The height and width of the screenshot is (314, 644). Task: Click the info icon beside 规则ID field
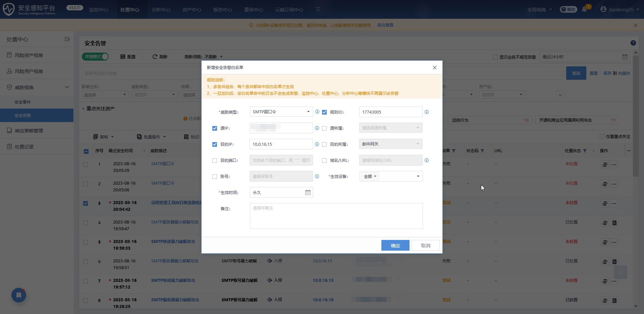[x=427, y=112]
